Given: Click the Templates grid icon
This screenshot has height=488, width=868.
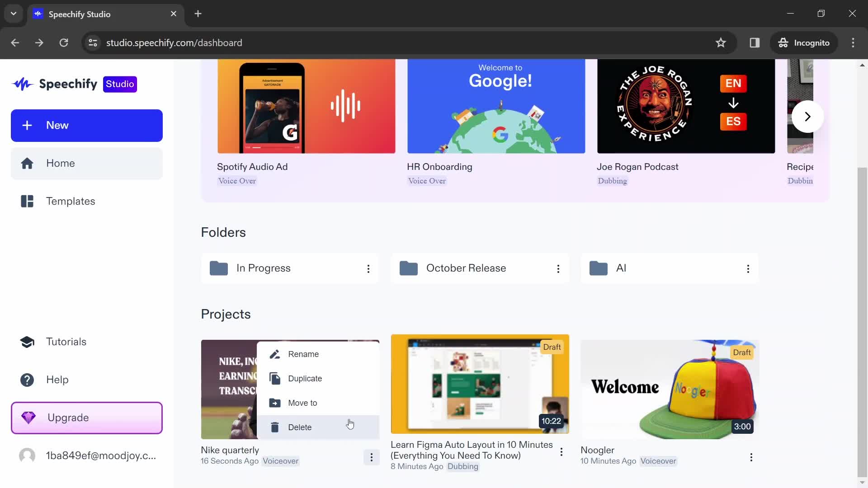Looking at the screenshot, I should coord(27,202).
